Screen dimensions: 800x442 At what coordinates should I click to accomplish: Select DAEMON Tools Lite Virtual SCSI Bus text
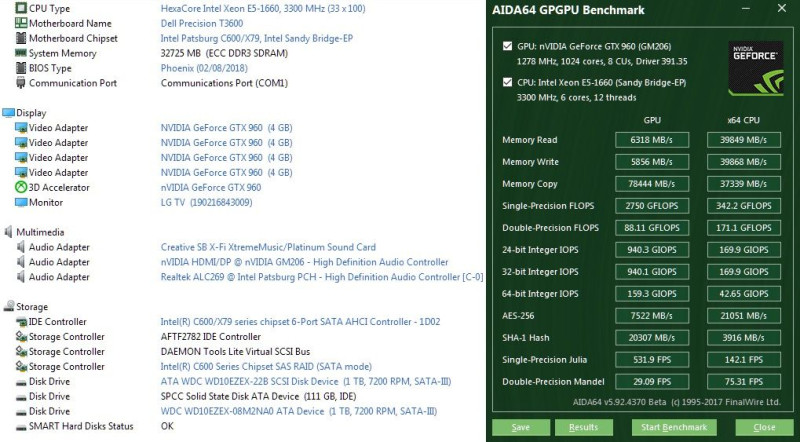coord(235,352)
